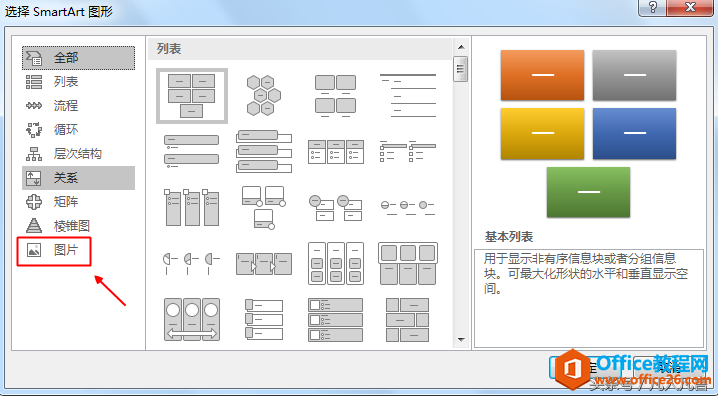Click the 基本列表 layout title

(509, 237)
